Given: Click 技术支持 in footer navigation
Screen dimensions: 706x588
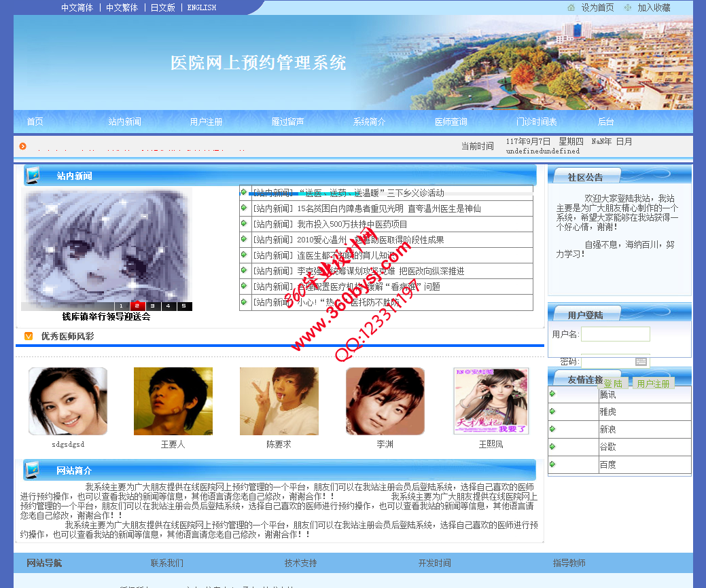Looking at the screenshot, I should click(x=301, y=563).
